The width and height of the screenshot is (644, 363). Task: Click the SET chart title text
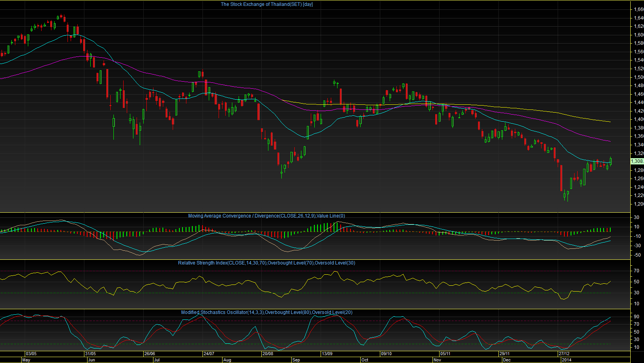pos(267,4)
